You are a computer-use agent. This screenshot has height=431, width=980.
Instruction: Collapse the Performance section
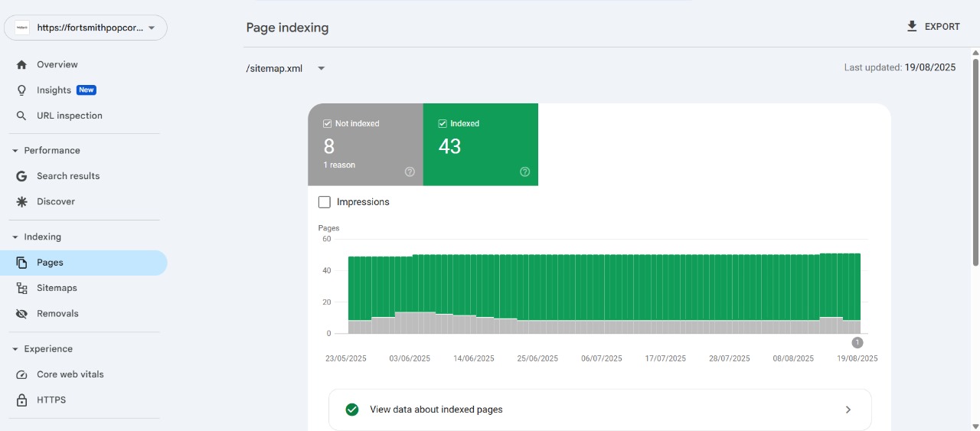15,151
